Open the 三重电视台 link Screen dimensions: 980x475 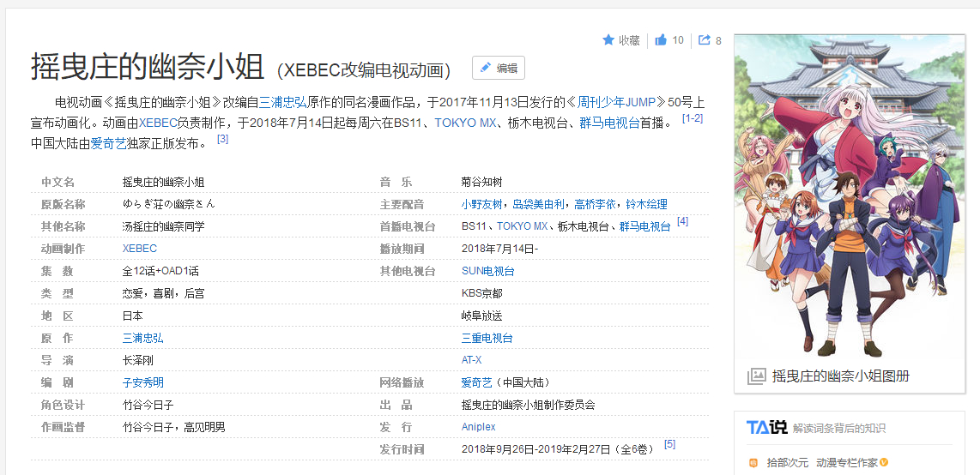[x=487, y=338]
